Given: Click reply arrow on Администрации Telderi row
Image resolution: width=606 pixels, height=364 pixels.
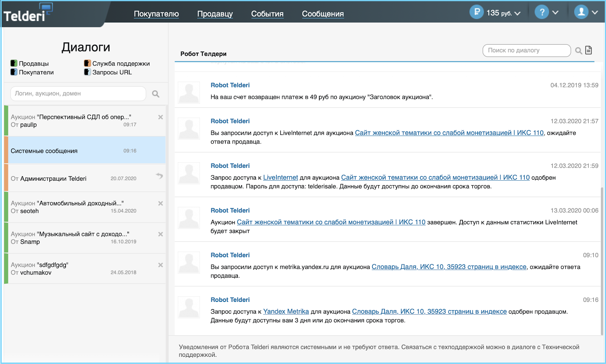Looking at the screenshot, I should click(159, 175).
